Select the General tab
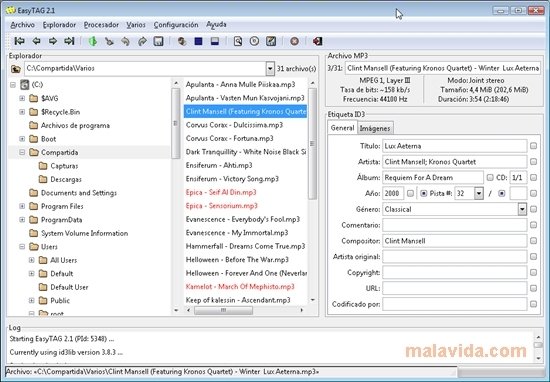Screen dimensions: 550x382 pyautogui.click(x=342, y=128)
